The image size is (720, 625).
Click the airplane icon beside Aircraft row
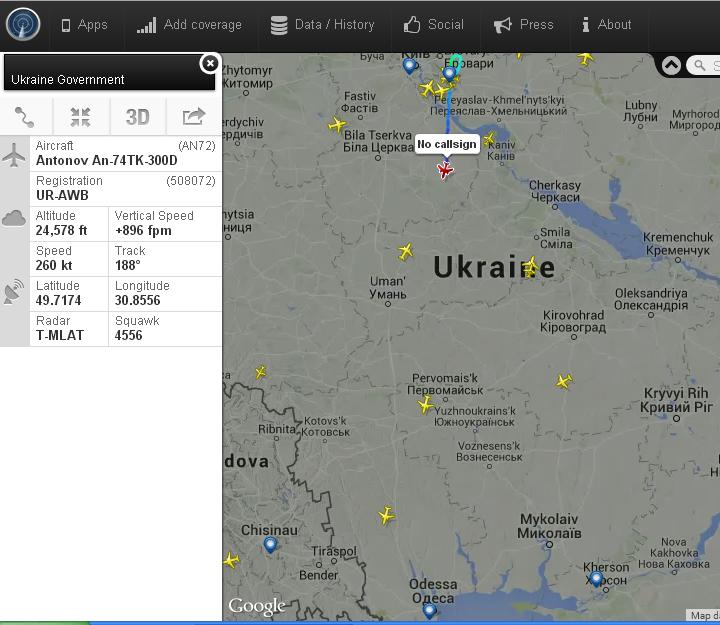point(14,155)
